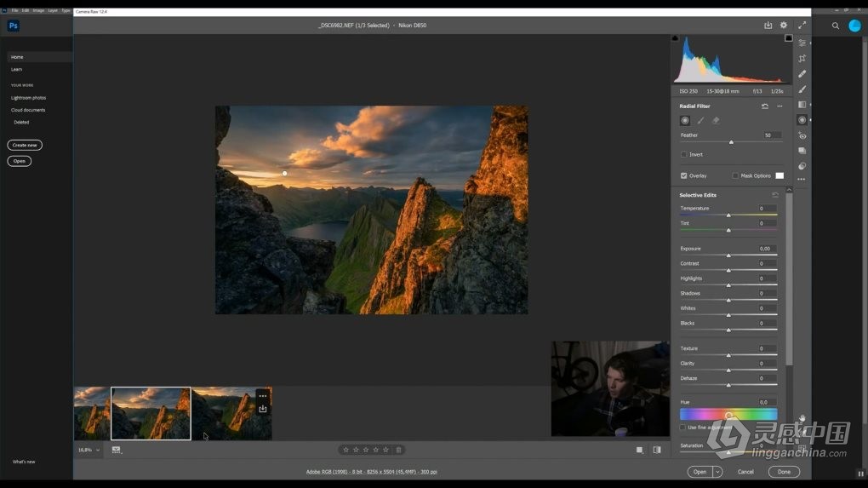Open the Image menu
The width and height of the screenshot is (868, 488).
[38, 10]
